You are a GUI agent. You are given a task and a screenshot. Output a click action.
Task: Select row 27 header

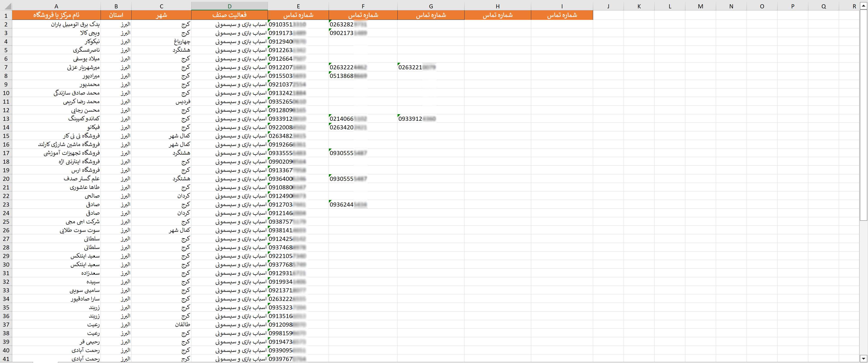[6, 239]
